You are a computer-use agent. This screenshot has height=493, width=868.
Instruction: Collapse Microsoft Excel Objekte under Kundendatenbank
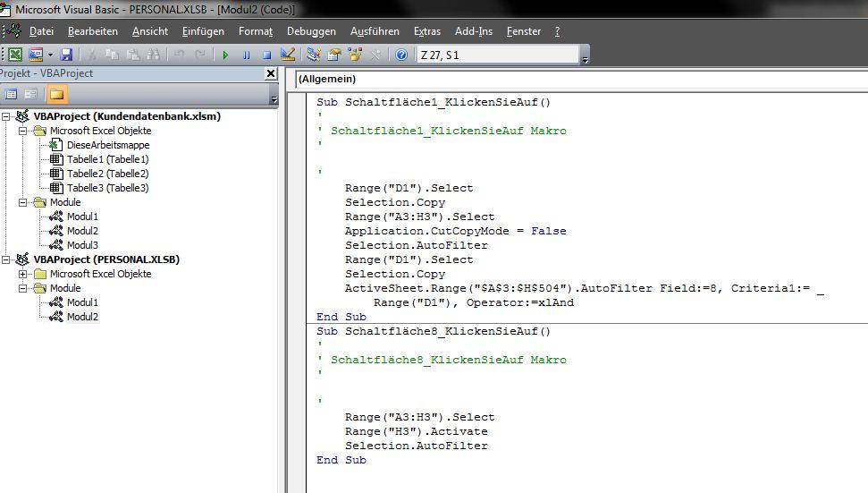pyautogui.click(x=22, y=131)
